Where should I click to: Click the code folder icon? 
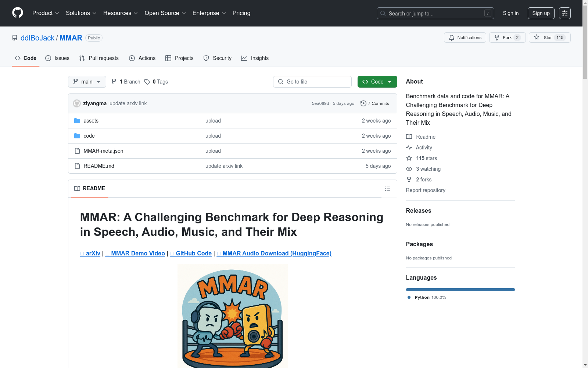[77, 136]
